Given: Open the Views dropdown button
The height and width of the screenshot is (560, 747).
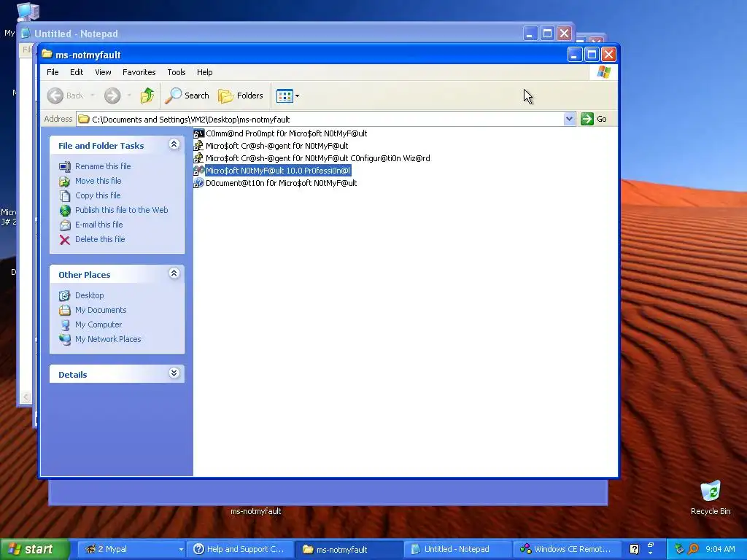Looking at the screenshot, I should (287, 96).
